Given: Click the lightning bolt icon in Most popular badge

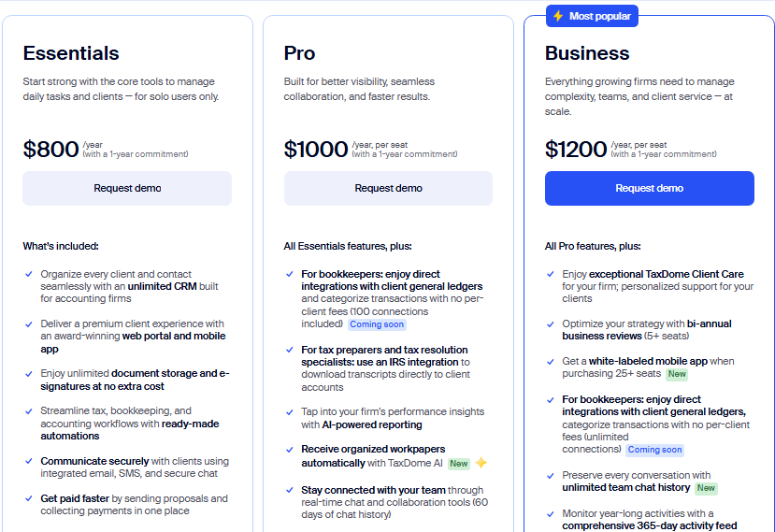Looking at the screenshot, I should [x=558, y=16].
